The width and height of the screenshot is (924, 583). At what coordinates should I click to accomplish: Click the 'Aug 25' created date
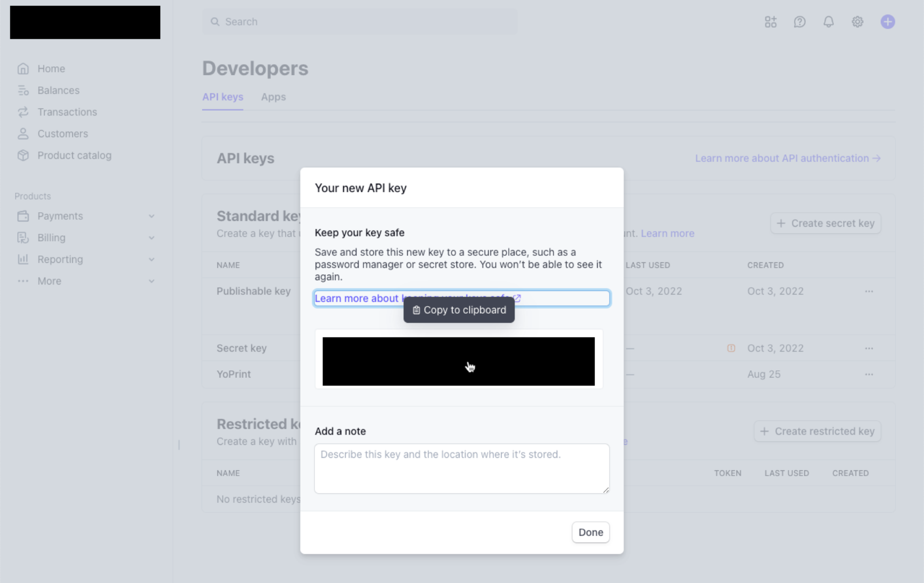tap(764, 374)
